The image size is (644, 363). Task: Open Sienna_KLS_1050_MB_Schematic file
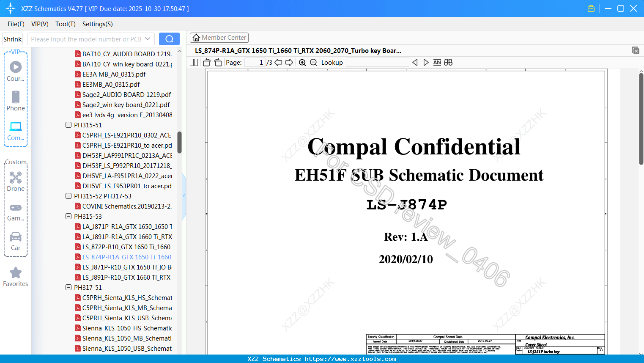click(123, 338)
